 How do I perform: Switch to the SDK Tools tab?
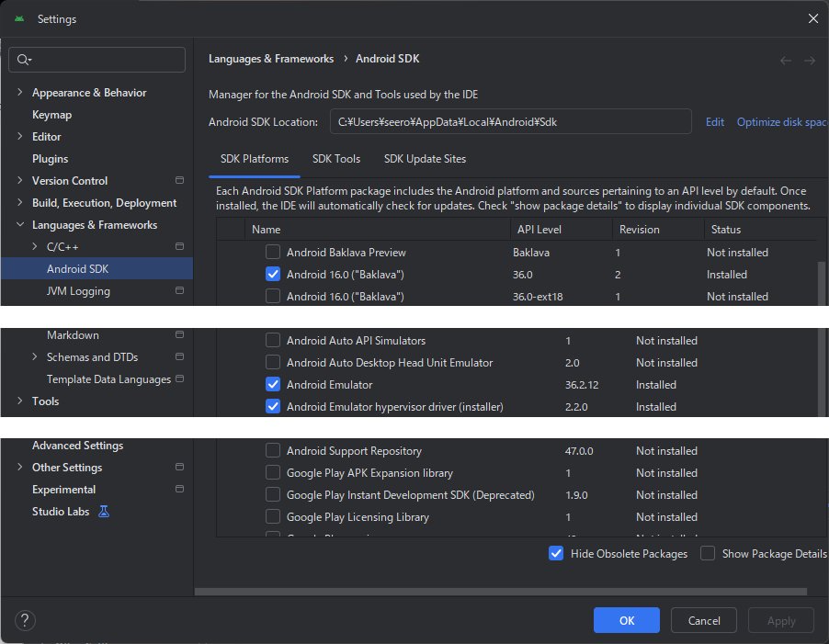[x=336, y=159]
